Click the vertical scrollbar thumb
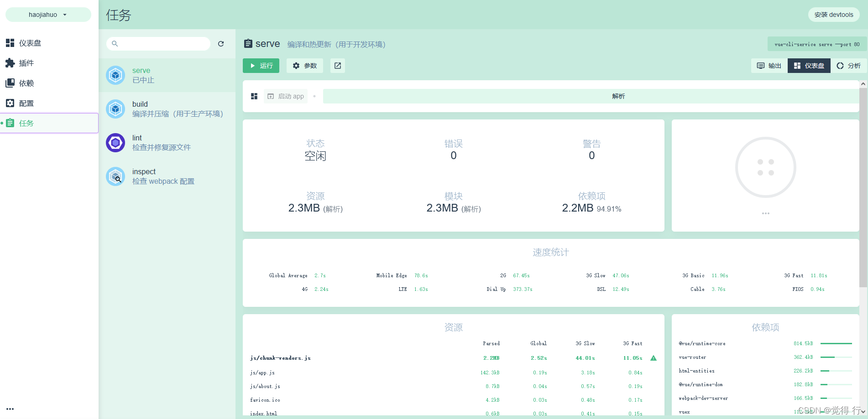The image size is (868, 419). click(x=863, y=188)
